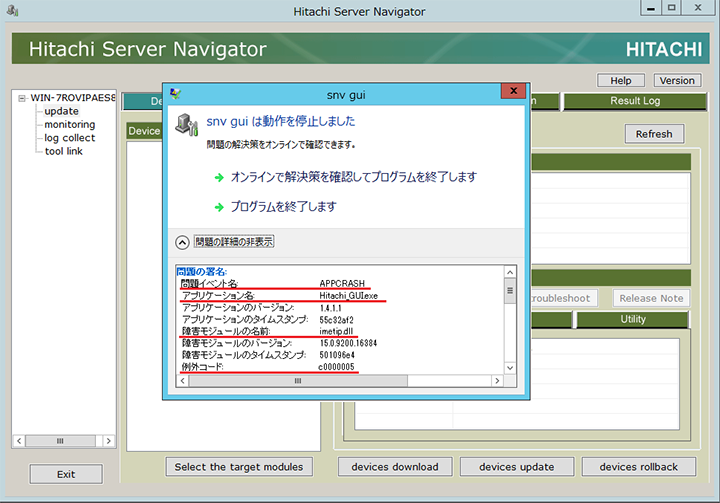Open the Version button
The height and width of the screenshot is (503, 720).
point(677,80)
